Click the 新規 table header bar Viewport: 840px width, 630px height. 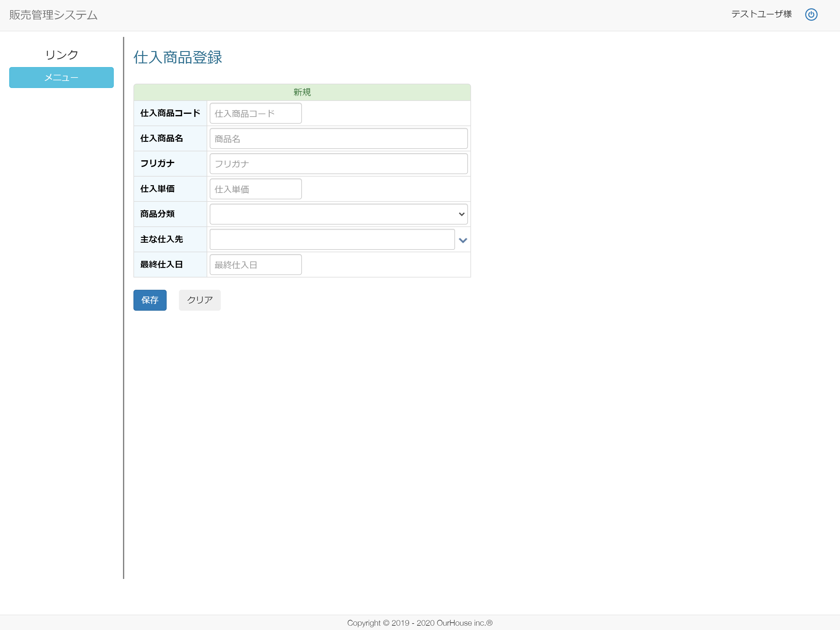click(302, 92)
